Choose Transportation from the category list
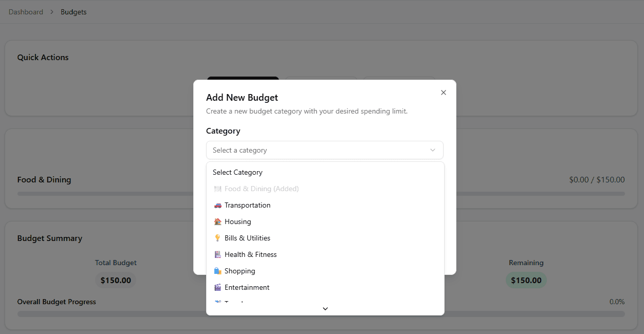The image size is (644, 334). pyautogui.click(x=247, y=205)
